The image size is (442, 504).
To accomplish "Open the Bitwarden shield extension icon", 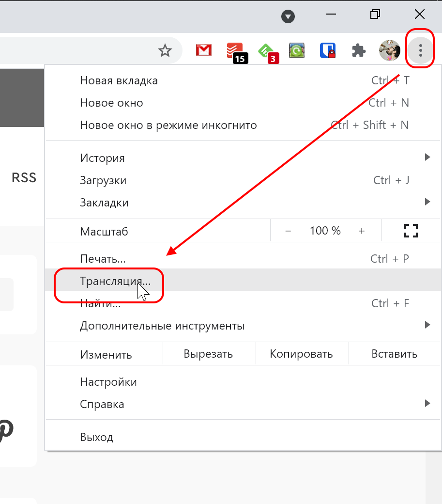I will pos(328,50).
